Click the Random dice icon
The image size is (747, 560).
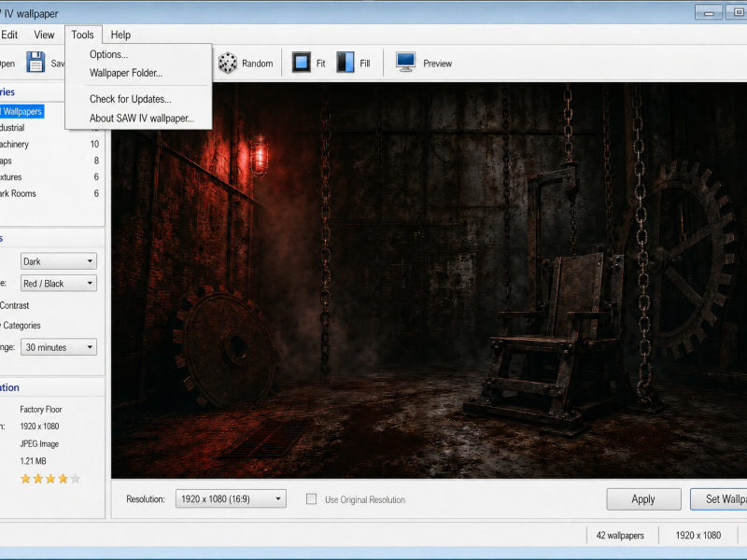click(x=228, y=63)
